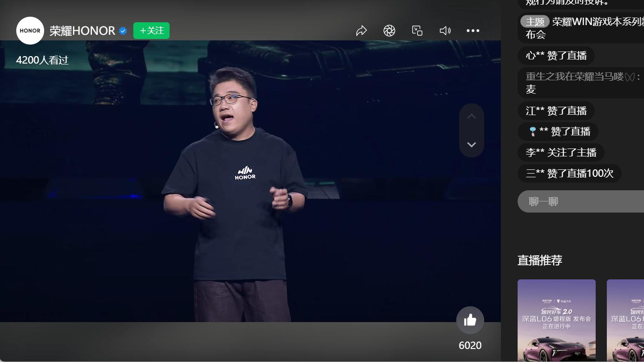
Task: Open the first 深蓝L06 recommended stream thumbnail
Action: [557, 321]
